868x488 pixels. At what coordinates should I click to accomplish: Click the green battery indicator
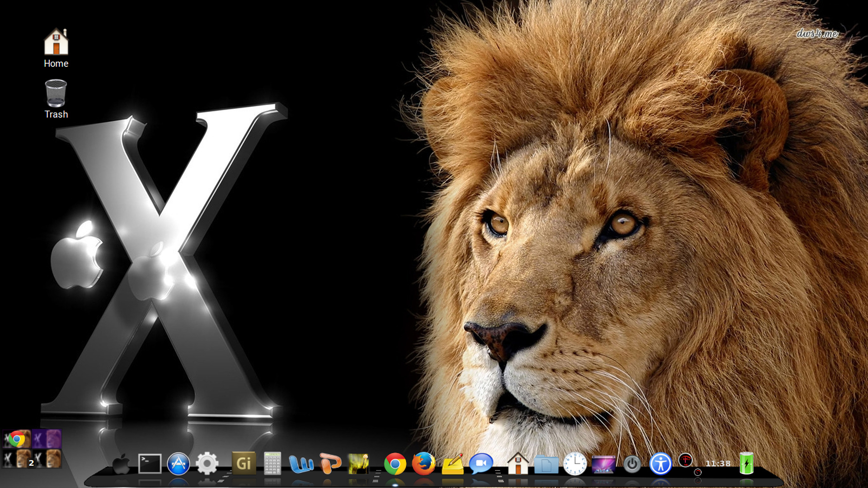click(x=746, y=463)
